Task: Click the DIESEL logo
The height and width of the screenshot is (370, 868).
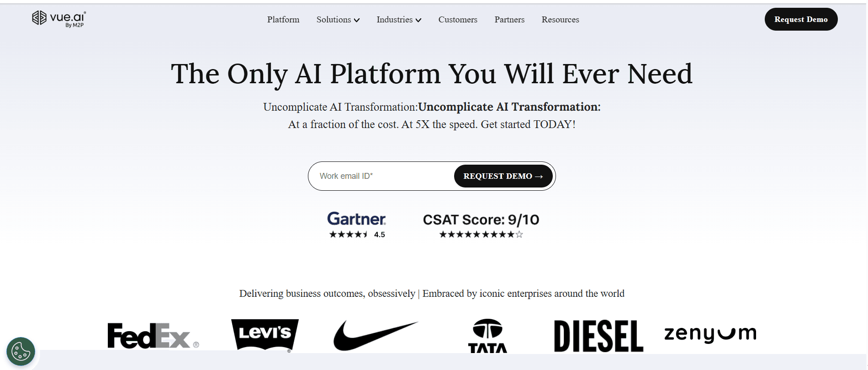Action: click(598, 336)
